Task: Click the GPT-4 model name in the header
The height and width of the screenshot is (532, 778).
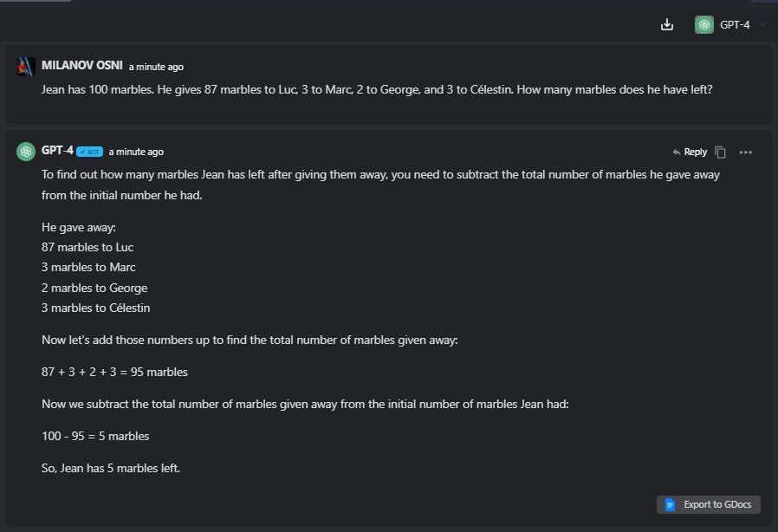Action: click(735, 24)
